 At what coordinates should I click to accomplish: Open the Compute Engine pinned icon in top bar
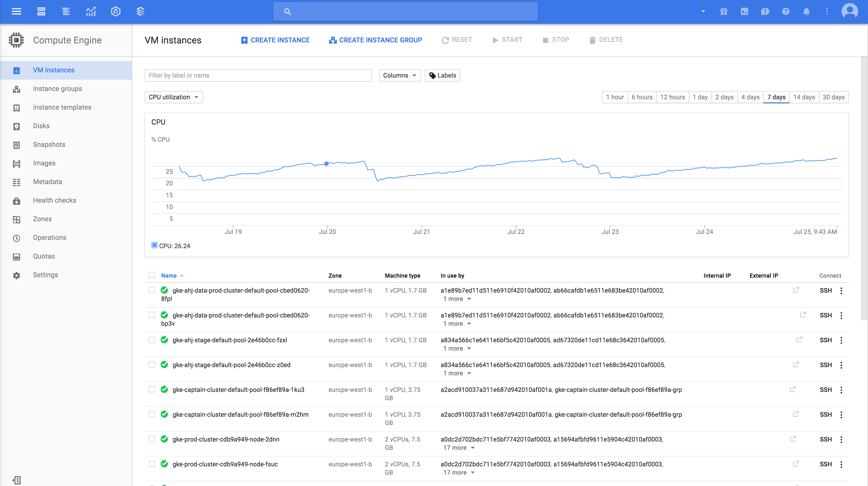coord(41,11)
